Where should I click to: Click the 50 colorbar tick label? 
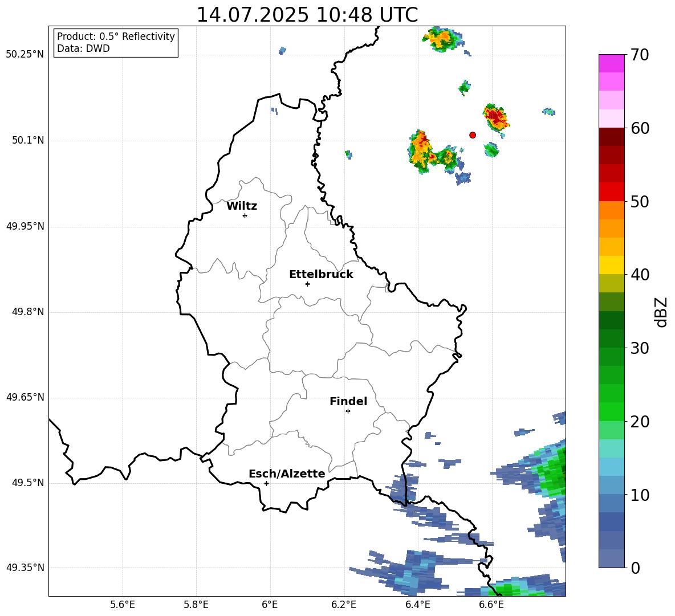click(x=640, y=202)
